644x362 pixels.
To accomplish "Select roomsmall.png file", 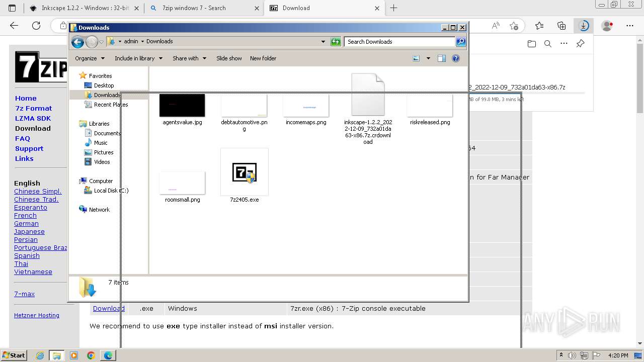I will click(x=182, y=187).
